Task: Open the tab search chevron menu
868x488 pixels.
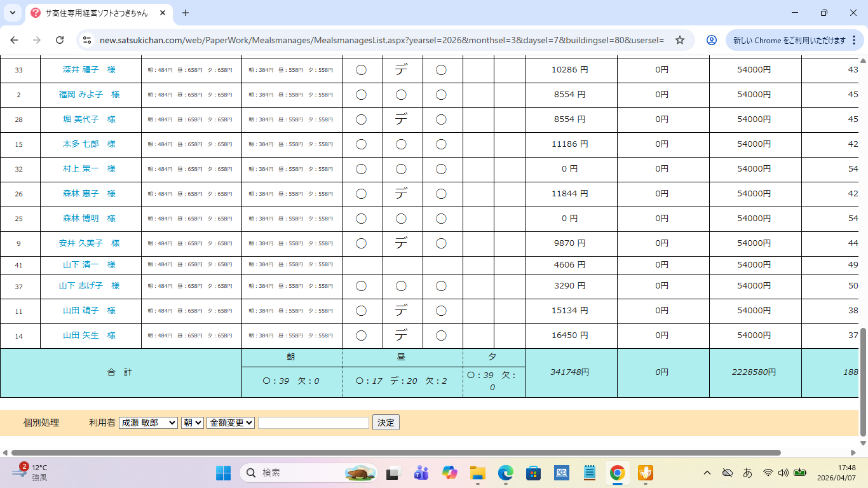Action: pos(13,13)
